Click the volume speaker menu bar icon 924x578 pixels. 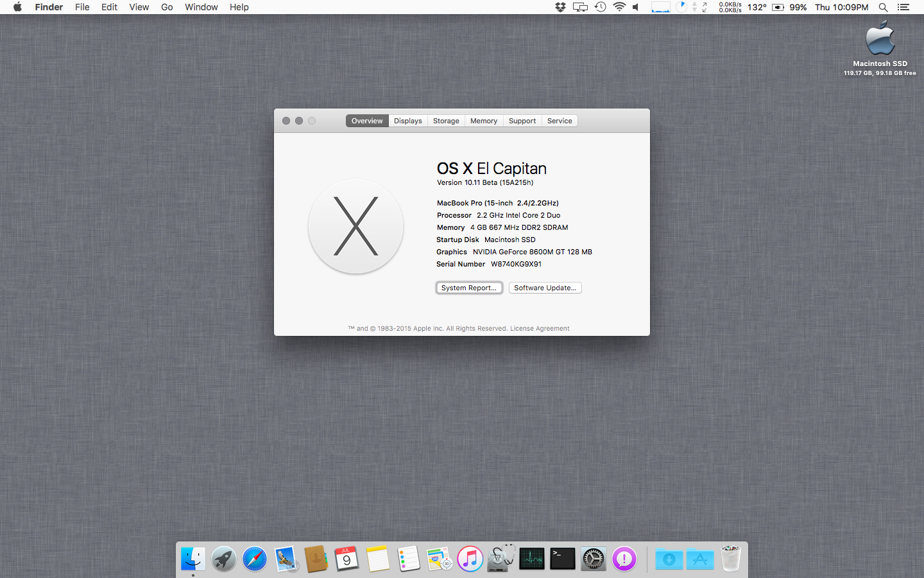click(x=636, y=7)
